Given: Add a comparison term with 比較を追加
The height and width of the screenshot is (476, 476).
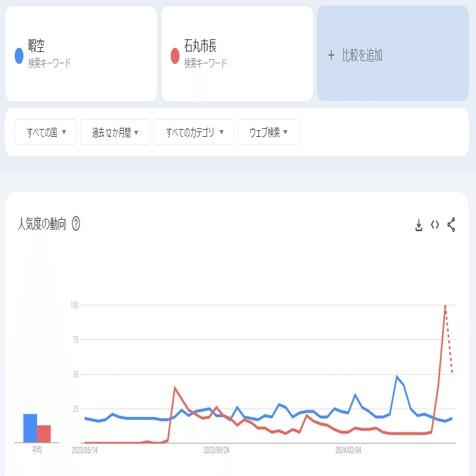Looking at the screenshot, I should 392,53.
